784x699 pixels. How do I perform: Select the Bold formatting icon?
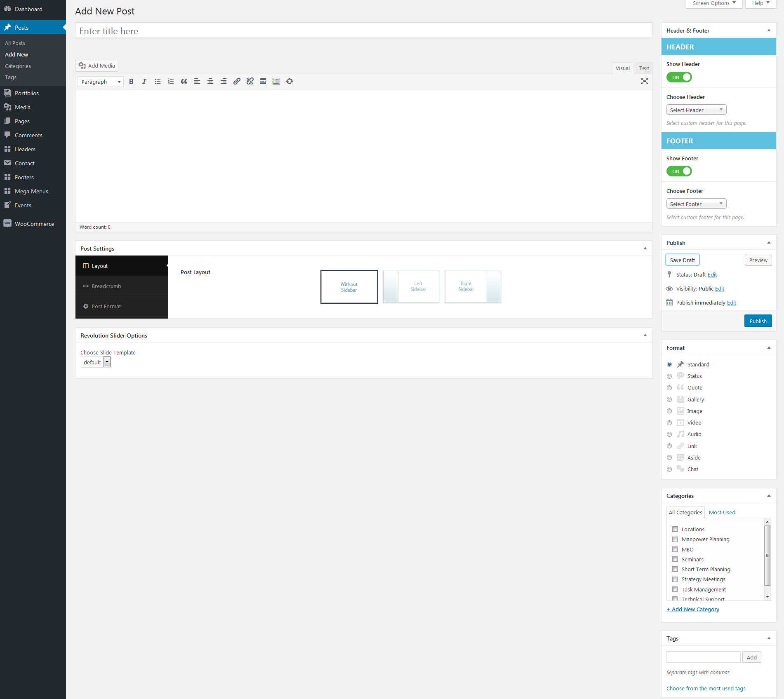tap(131, 81)
